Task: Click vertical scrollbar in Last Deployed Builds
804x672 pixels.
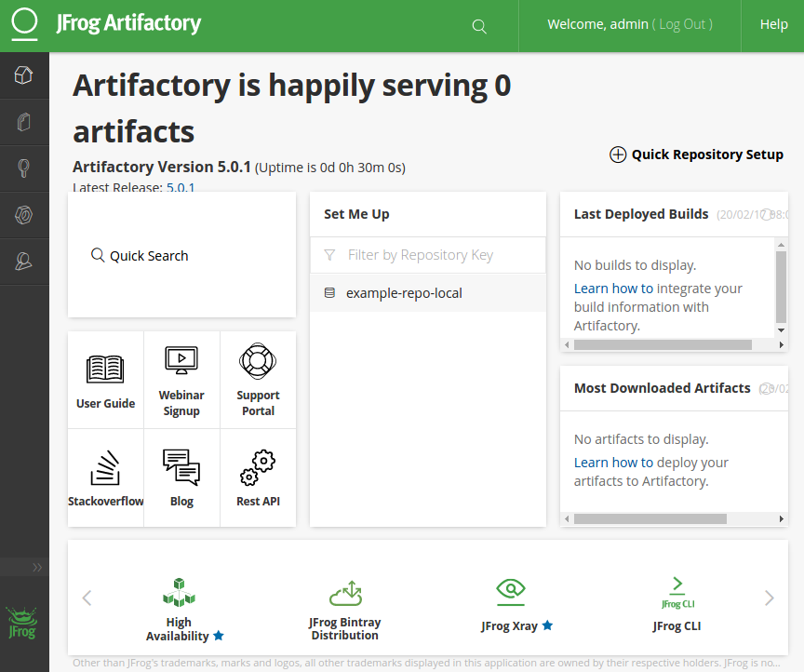Action: 781,287
